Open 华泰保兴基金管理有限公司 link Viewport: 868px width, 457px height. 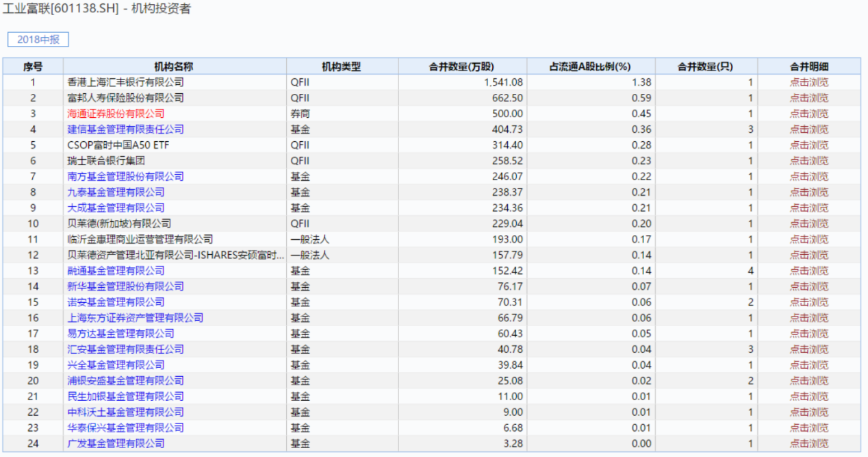(x=126, y=428)
